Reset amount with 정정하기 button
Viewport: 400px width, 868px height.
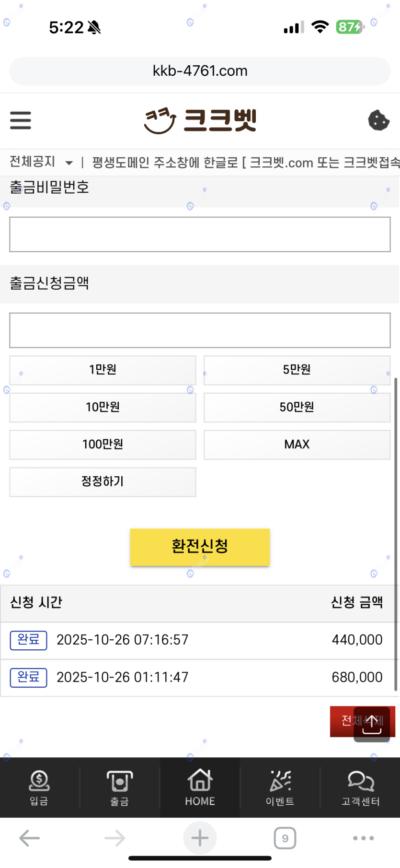pyautogui.click(x=103, y=481)
